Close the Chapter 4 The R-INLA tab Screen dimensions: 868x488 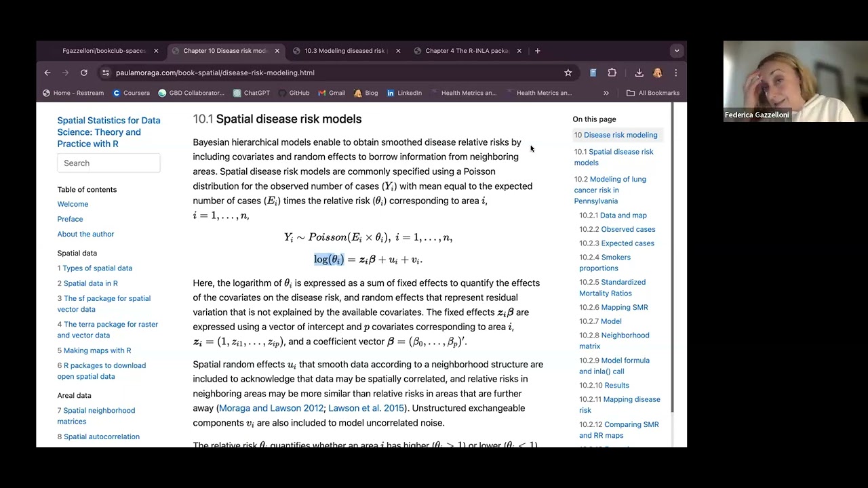[x=519, y=51]
